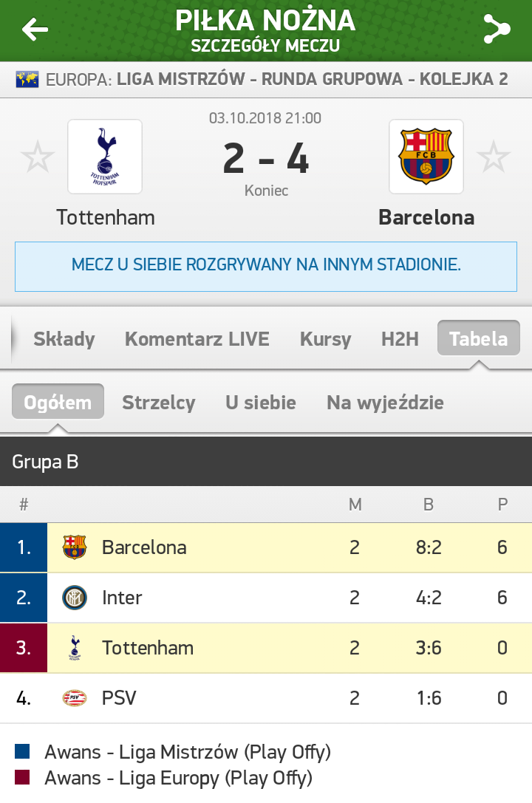Screen dimensions: 532x803
Task: Switch to U siebie standings
Action: point(261,403)
